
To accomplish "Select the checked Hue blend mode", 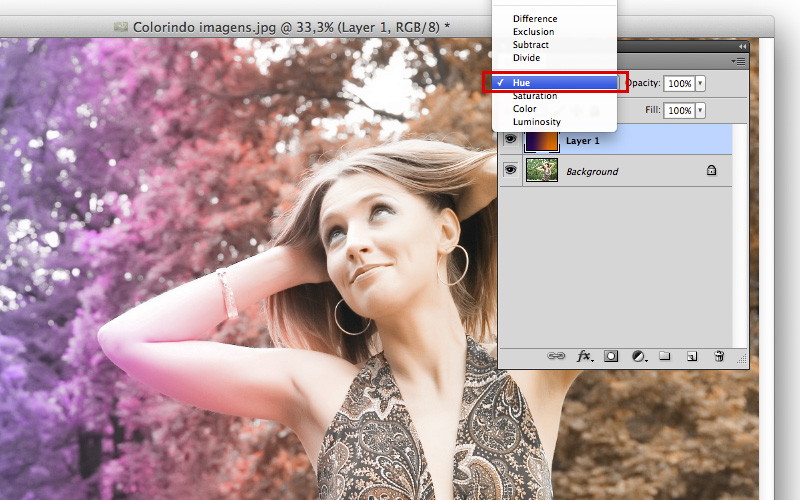I will coord(555,83).
